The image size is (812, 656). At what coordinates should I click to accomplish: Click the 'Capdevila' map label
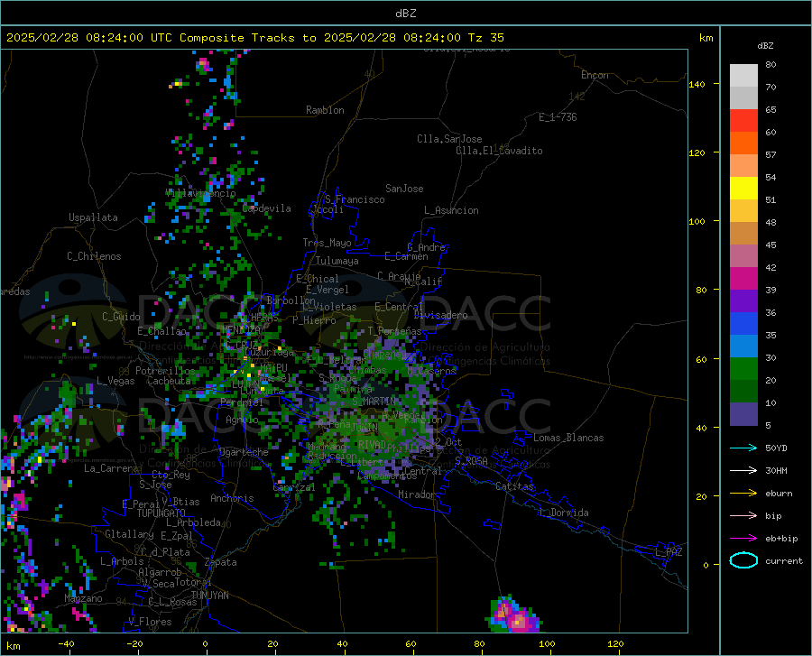point(266,208)
